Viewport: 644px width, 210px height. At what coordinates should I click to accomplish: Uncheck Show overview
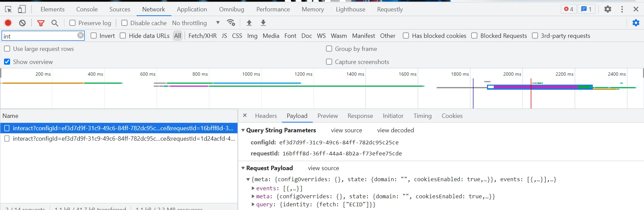tap(7, 62)
